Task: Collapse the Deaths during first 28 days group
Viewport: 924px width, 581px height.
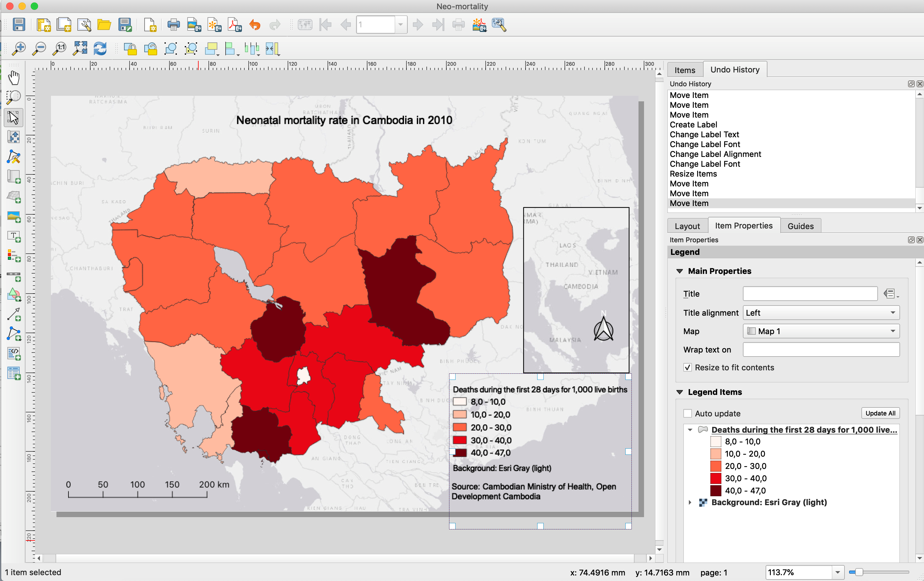Action: tap(690, 430)
